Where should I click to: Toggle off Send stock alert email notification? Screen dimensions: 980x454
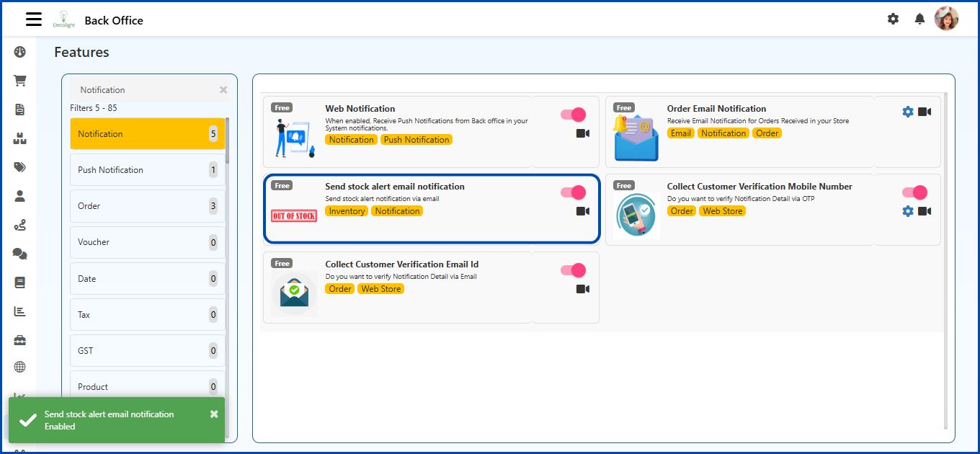point(573,192)
